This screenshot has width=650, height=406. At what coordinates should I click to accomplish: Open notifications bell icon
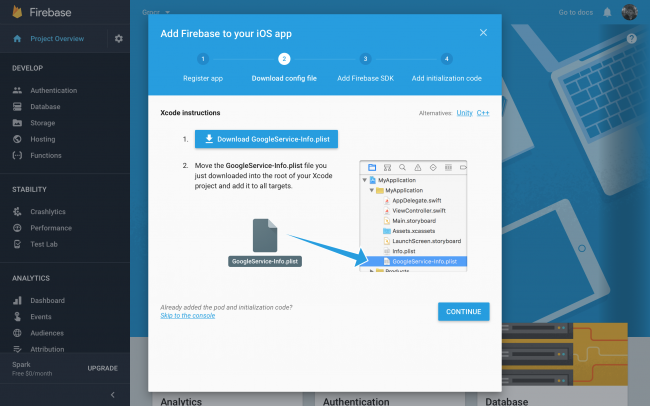coord(607,12)
